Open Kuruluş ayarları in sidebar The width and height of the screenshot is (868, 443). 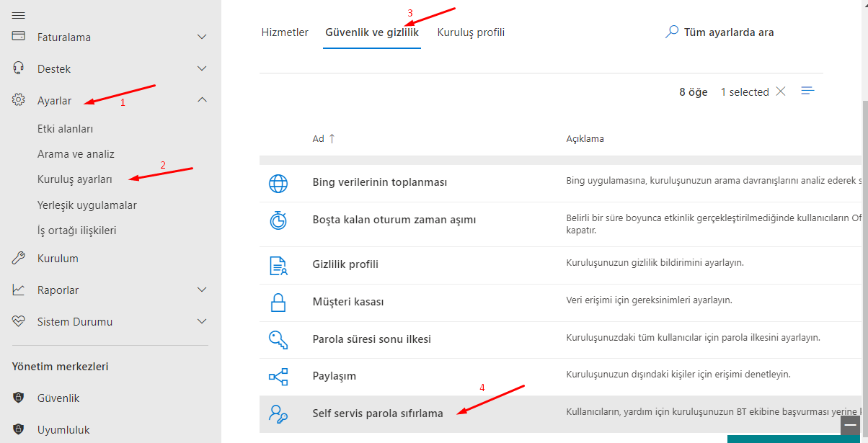pos(75,179)
